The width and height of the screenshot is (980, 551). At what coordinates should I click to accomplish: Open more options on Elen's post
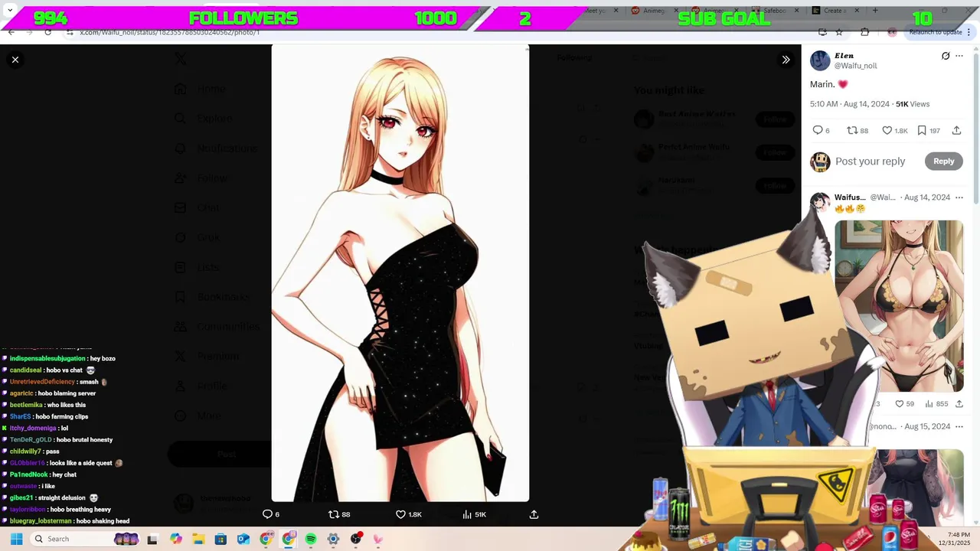pyautogui.click(x=959, y=56)
